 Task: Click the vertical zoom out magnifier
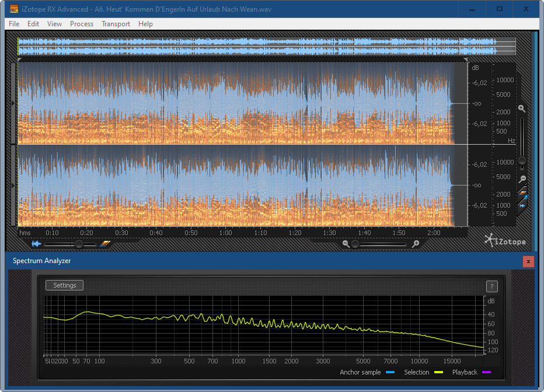[522, 179]
